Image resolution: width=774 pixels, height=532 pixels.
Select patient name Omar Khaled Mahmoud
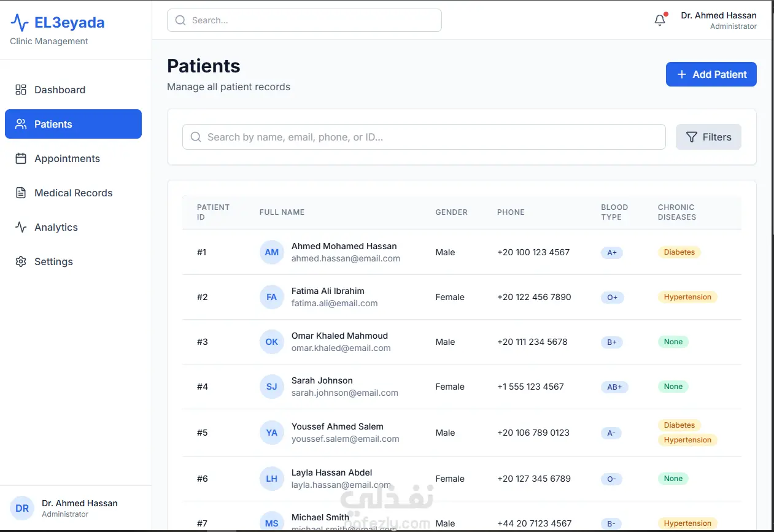pyautogui.click(x=339, y=336)
